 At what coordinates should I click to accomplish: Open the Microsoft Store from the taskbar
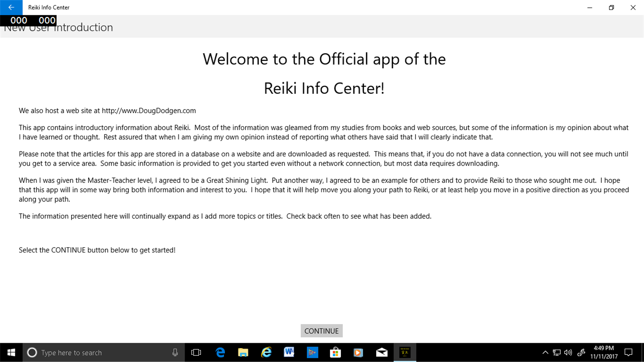coord(335,353)
